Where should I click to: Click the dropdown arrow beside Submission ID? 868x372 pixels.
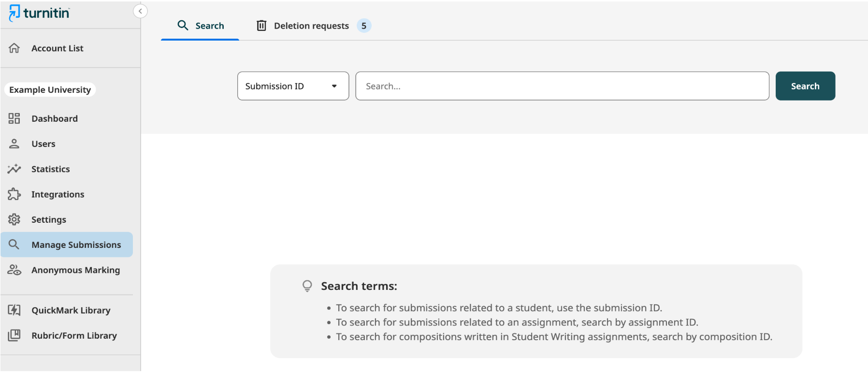click(x=334, y=86)
